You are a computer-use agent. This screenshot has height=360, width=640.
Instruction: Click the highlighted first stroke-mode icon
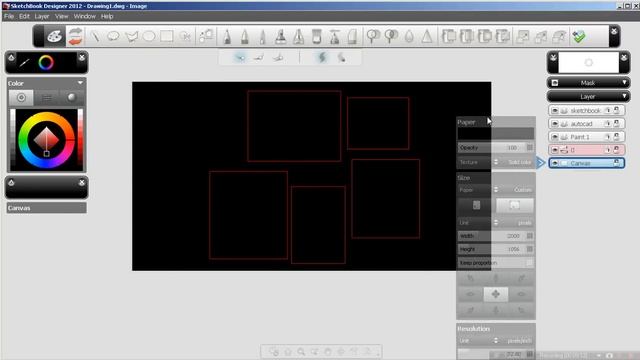click(240, 58)
